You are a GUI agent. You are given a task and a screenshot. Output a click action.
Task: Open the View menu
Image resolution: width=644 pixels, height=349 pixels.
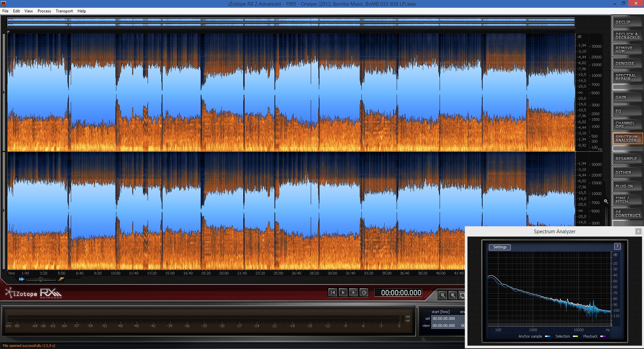[x=29, y=11]
